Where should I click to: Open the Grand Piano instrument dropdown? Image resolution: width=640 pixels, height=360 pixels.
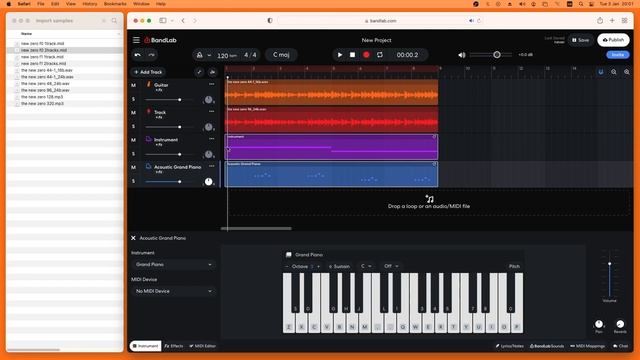coord(173,264)
